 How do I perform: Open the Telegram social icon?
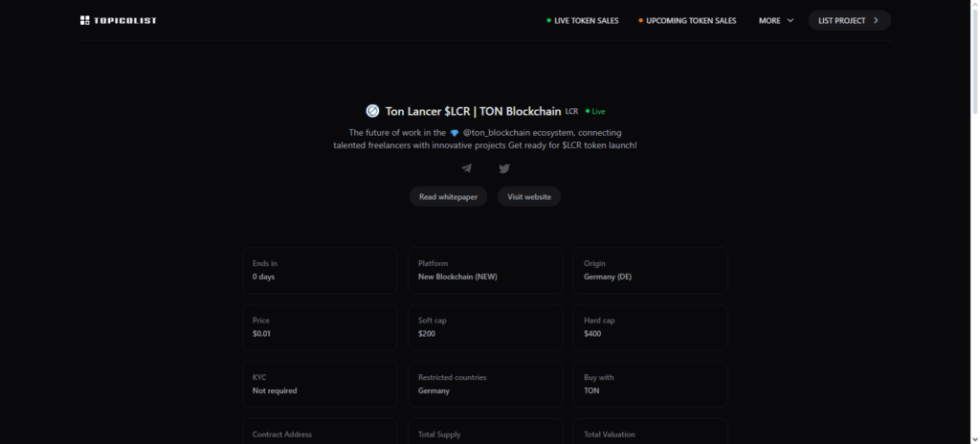466,168
